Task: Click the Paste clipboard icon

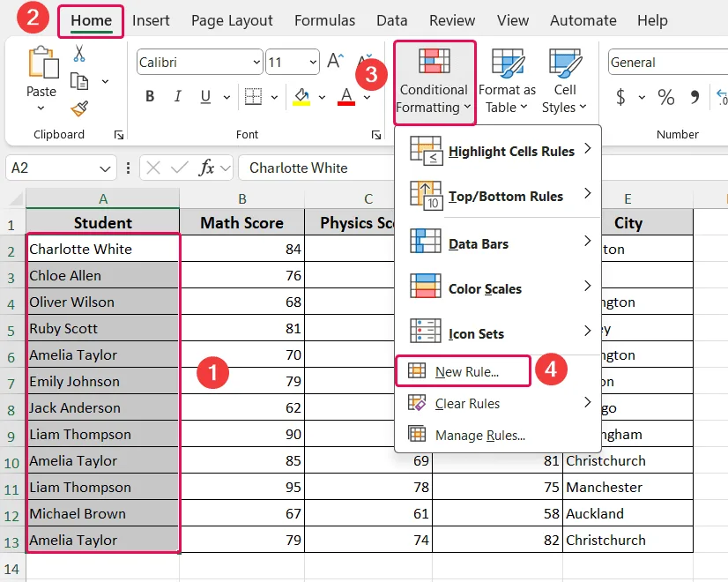Action: 43,62
